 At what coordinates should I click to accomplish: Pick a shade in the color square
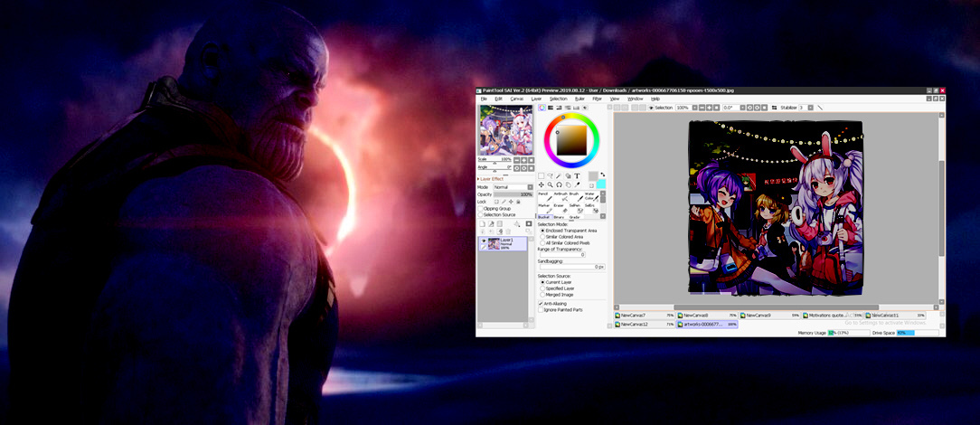click(572, 140)
